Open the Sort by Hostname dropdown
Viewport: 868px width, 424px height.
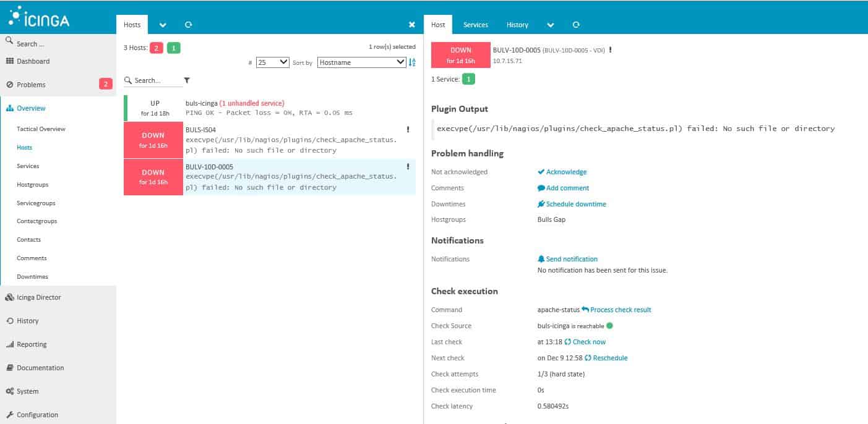(362, 62)
